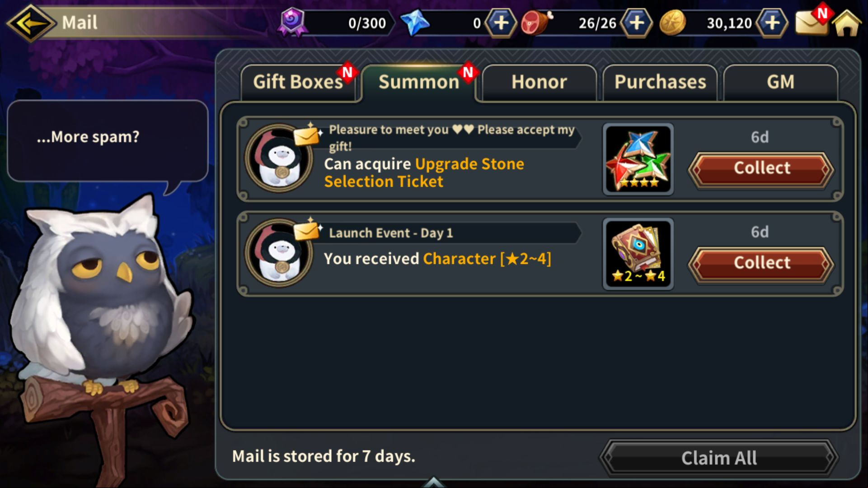Open the Honor tab
Screen dimensions: 868x488
539,82
